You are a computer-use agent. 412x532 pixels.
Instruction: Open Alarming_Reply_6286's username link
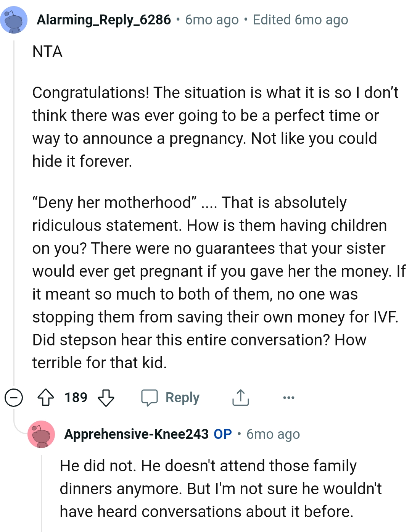point(104,19)
